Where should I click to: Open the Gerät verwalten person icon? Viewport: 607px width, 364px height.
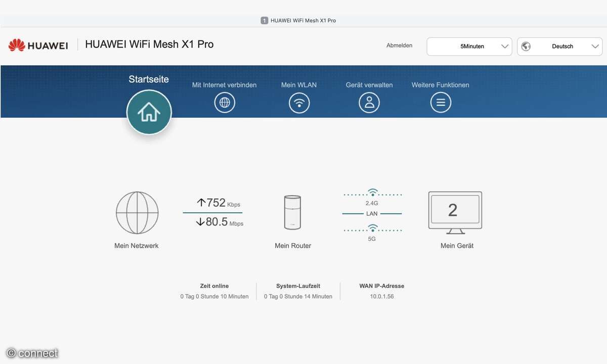[369, 103]
